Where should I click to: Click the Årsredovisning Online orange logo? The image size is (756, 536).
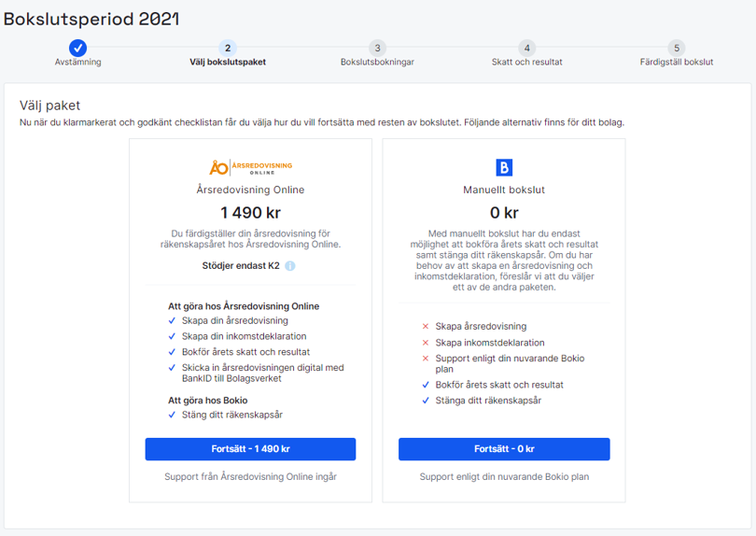coord(250,167)
